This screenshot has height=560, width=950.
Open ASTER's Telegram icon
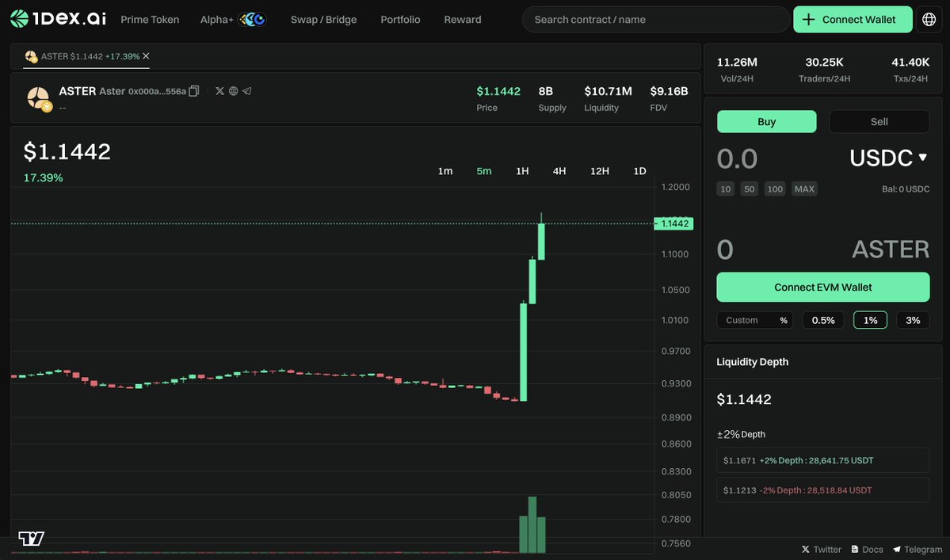246,91
